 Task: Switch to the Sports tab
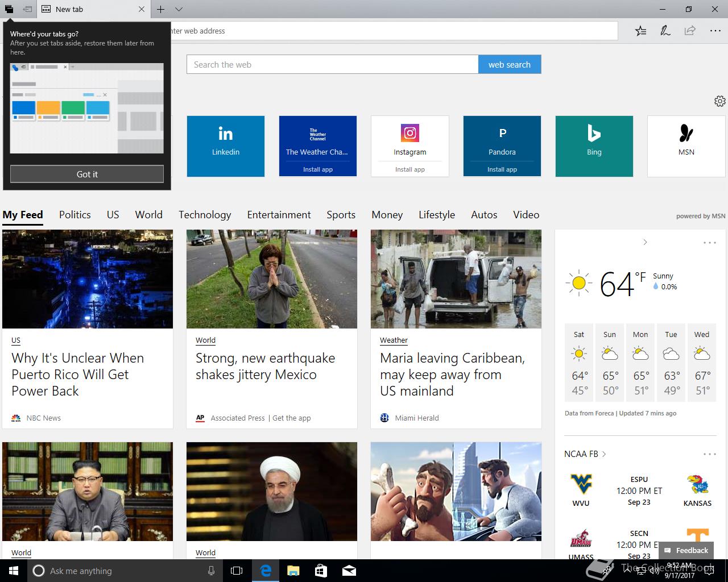pos(341,215)
